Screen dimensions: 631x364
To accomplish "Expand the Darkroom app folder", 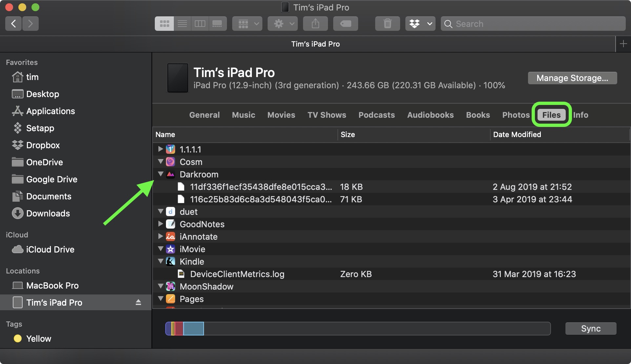I will point(161,173).
